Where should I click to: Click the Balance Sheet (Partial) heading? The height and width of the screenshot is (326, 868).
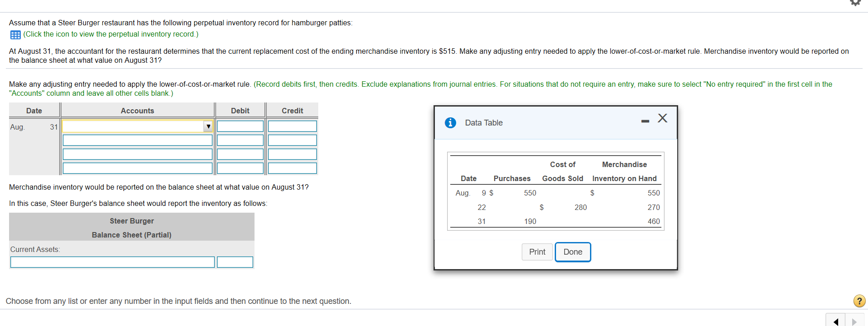132,235
